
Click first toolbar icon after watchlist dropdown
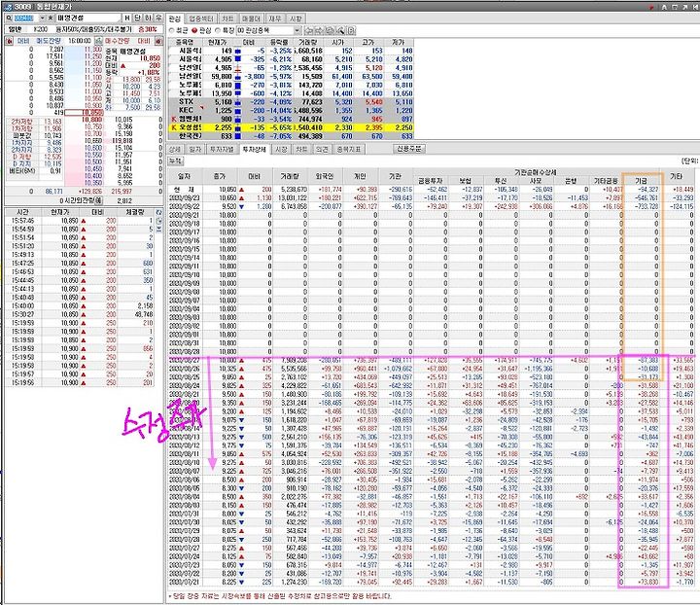point(309,30)
